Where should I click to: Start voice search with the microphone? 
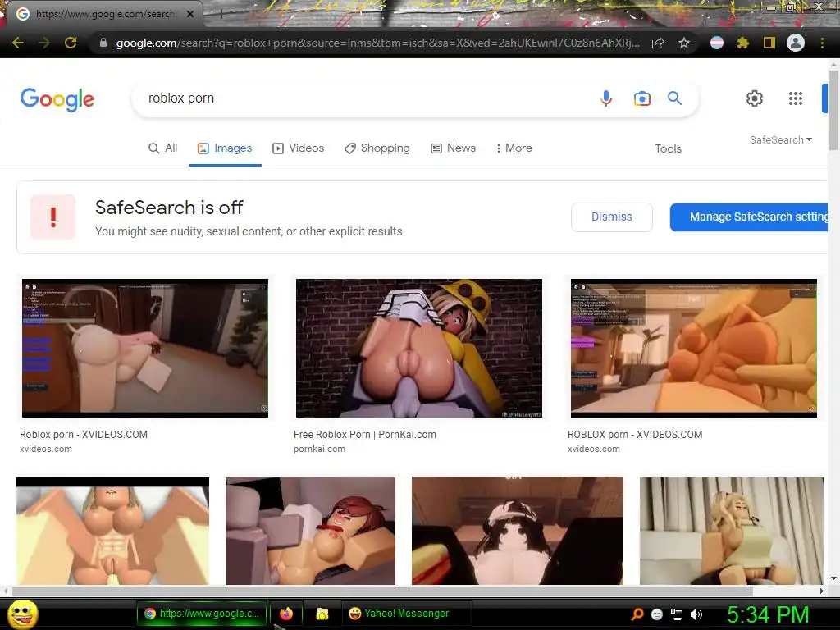pyautogui.click(x=606, y=98)
